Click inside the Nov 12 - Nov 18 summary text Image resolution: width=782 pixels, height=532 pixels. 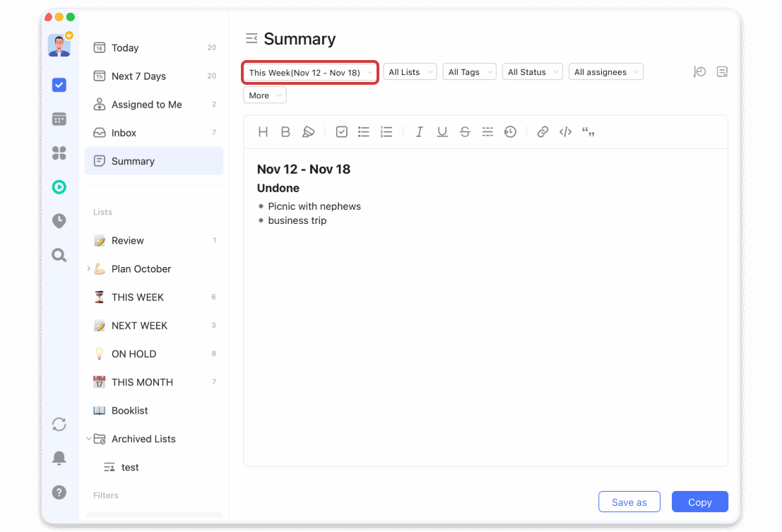304,169
